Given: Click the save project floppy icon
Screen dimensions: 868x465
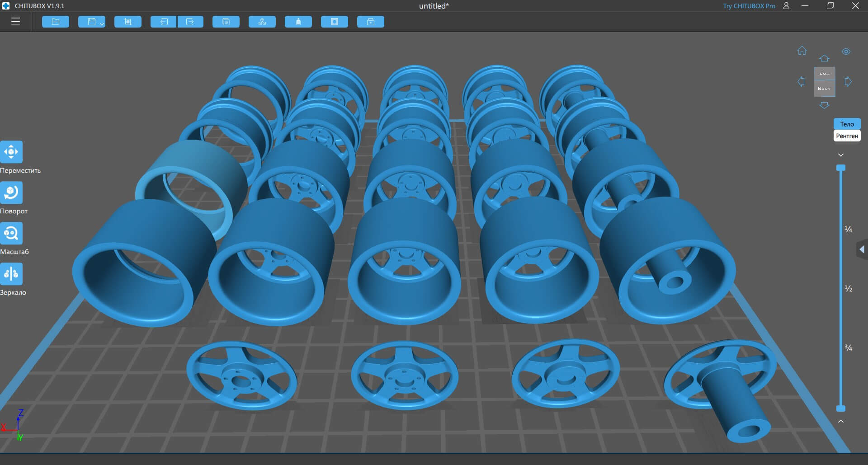Looking at the screenshot, I should click(91, 22).
